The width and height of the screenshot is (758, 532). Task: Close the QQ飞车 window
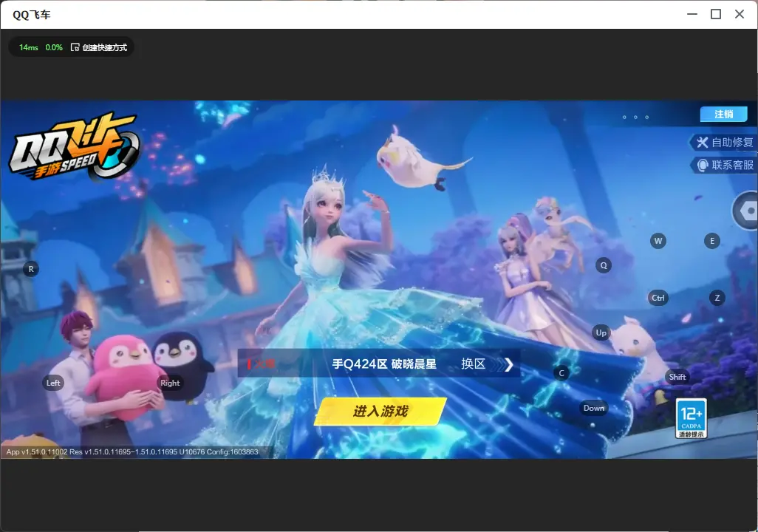740,14
